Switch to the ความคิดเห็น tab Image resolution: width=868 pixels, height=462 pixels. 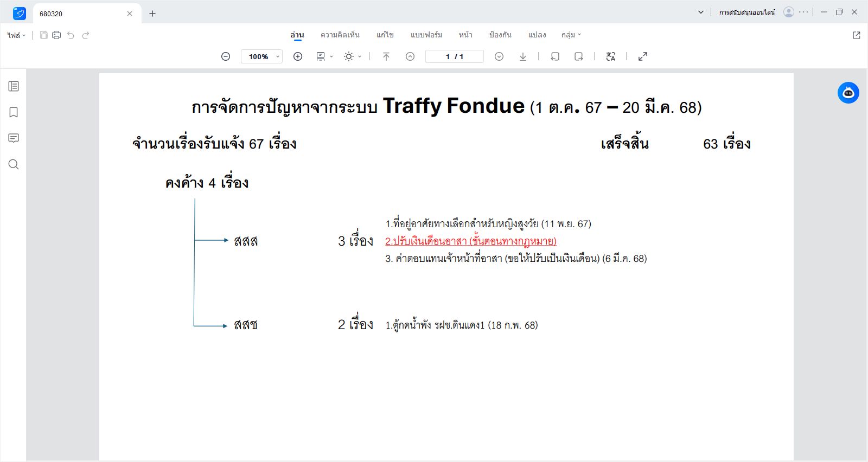point(340,35)
